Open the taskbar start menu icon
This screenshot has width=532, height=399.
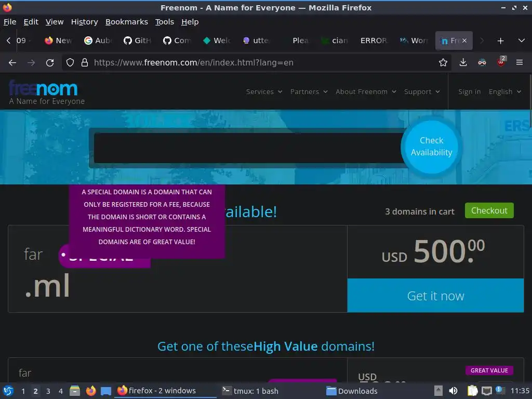click(x=8, y=391)
